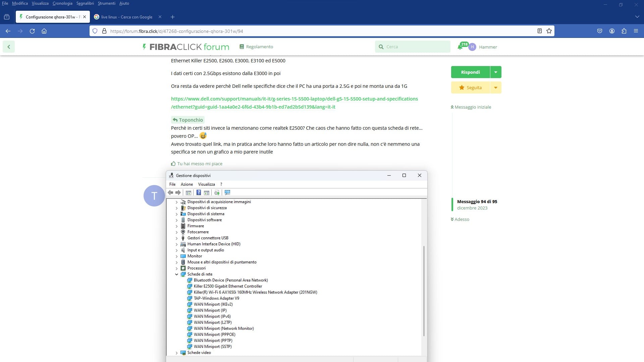This screenshot has width=644, height=362.
Task: Expand the Monitor node
Action: pyautogui.click(x=177, y=256)
